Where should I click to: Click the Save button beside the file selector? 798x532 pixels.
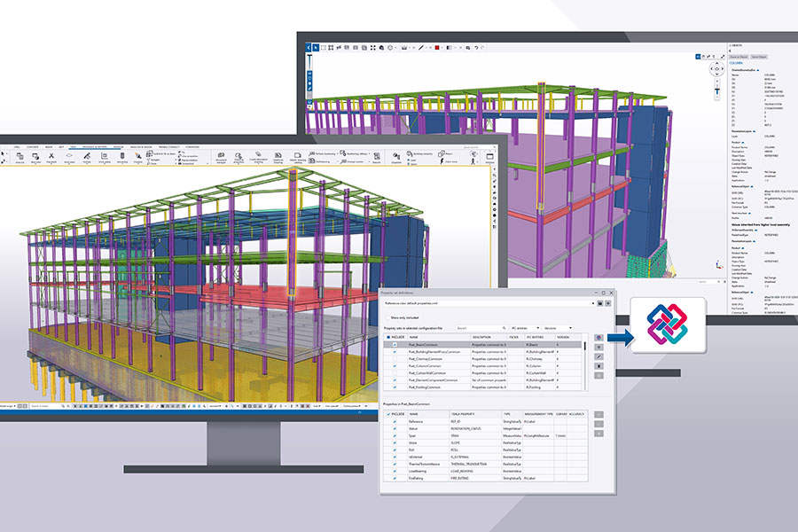click(x=599, y=303)
